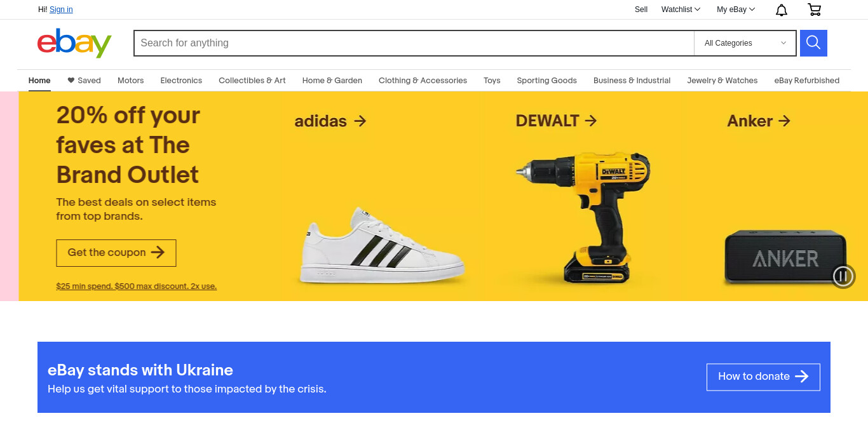Click the adidas brand link
This screenshot has width=868, height=430.
tap(330, 121)
